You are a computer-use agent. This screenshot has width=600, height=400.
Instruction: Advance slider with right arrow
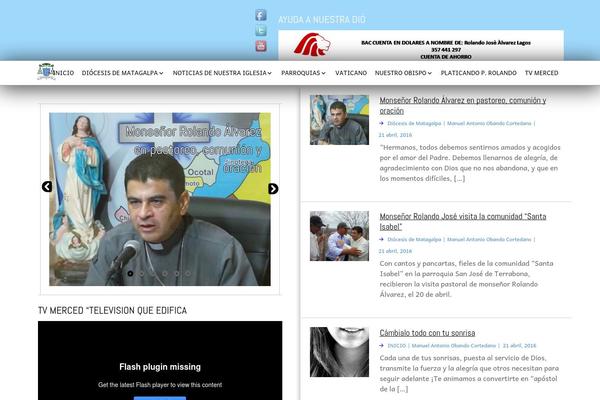(273, 188)
